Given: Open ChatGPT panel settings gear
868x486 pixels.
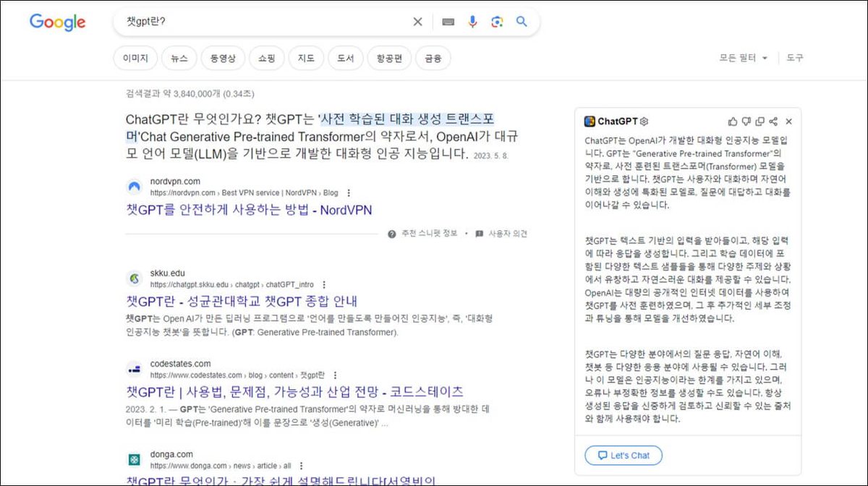Looking at the screenshot, I should (x=644, y=121).
